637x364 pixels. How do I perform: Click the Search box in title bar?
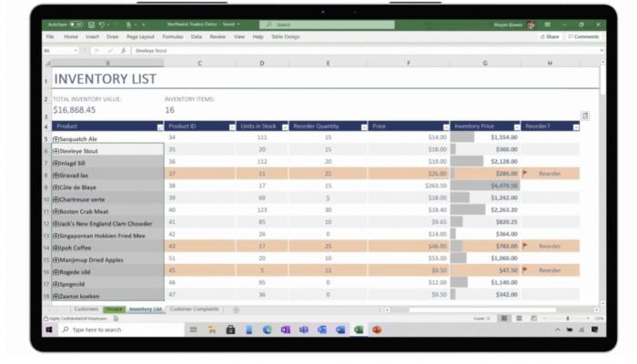click(x=327, y=25)
